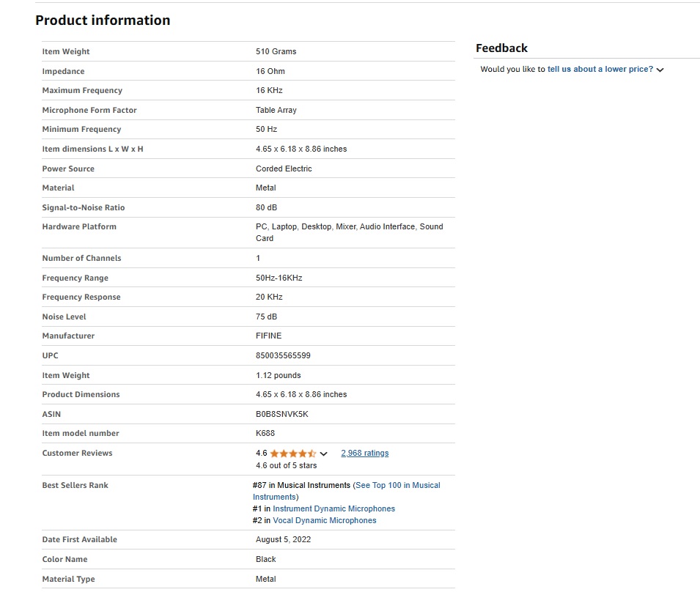Click the tell us about a lower price link

600,69
